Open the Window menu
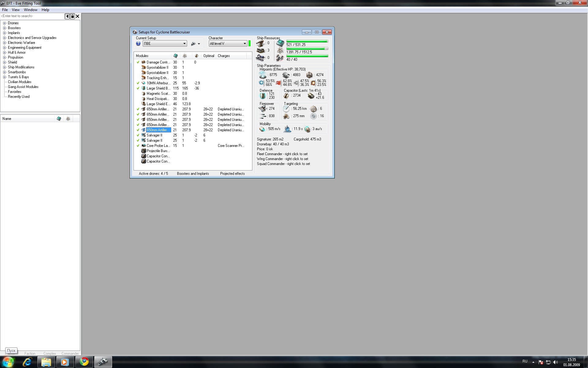 (x=30, y=10)
